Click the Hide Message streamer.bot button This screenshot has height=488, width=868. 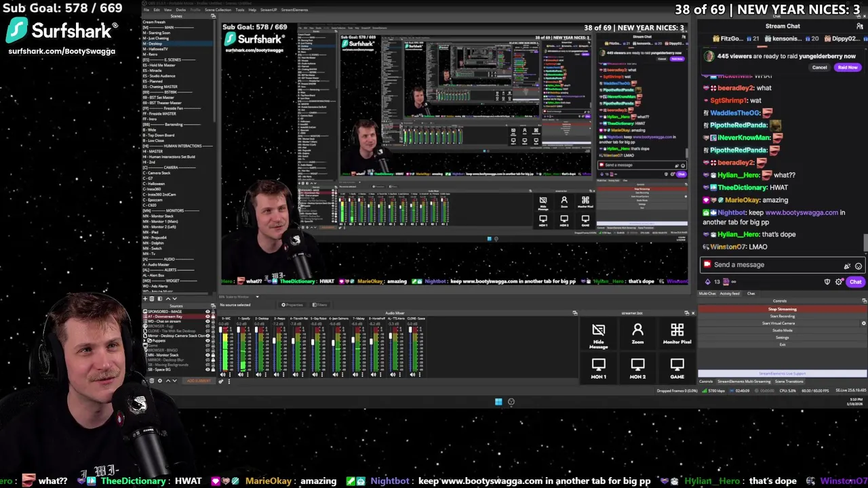pos(598,335)
